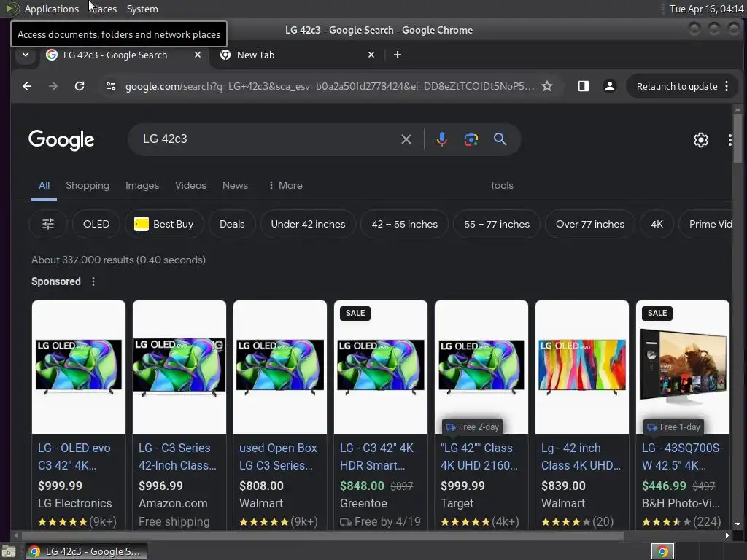
Task: Open Google Lens image search
Action: pos(471,139)
